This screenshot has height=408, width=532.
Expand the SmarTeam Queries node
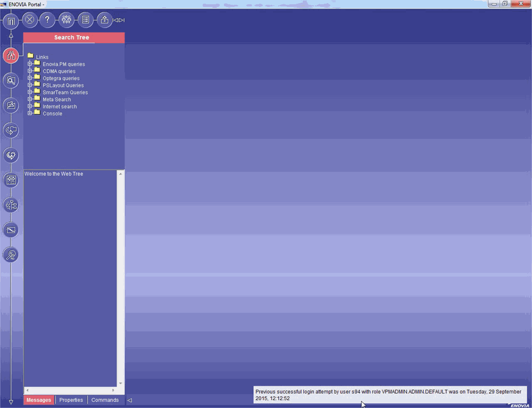tap(30, 93)
